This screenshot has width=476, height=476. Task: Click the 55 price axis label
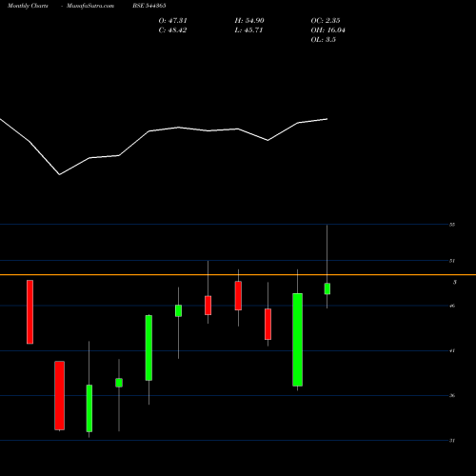pos(452,225)
